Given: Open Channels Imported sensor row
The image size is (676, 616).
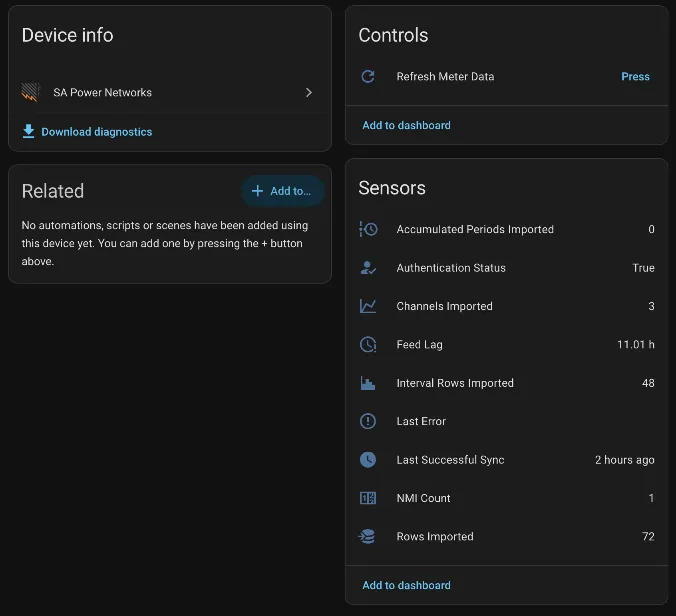Looking at the screenshot, I should tap(507, 306).
